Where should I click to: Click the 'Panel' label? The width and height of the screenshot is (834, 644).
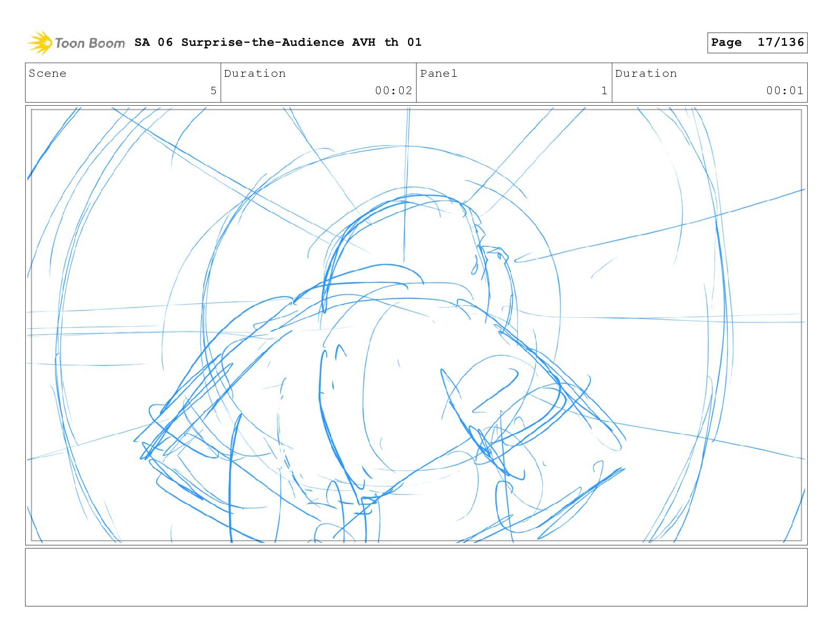click(x=439, y=74)
